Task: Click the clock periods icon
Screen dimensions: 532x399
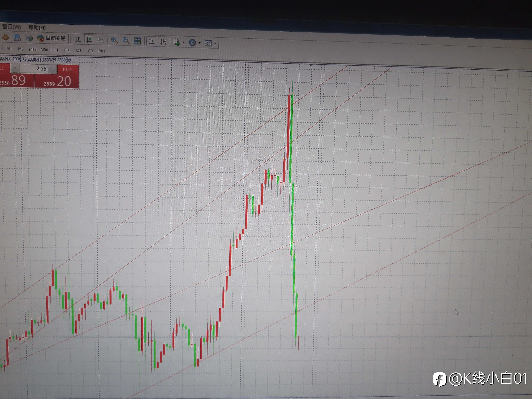Action: (192, 43)
